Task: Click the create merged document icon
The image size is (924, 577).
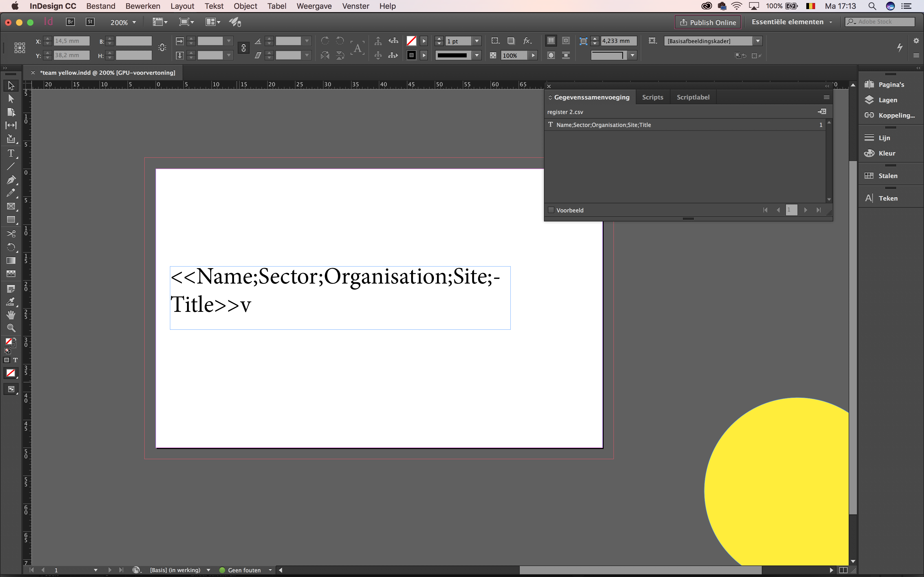Action: pos(822,112)
